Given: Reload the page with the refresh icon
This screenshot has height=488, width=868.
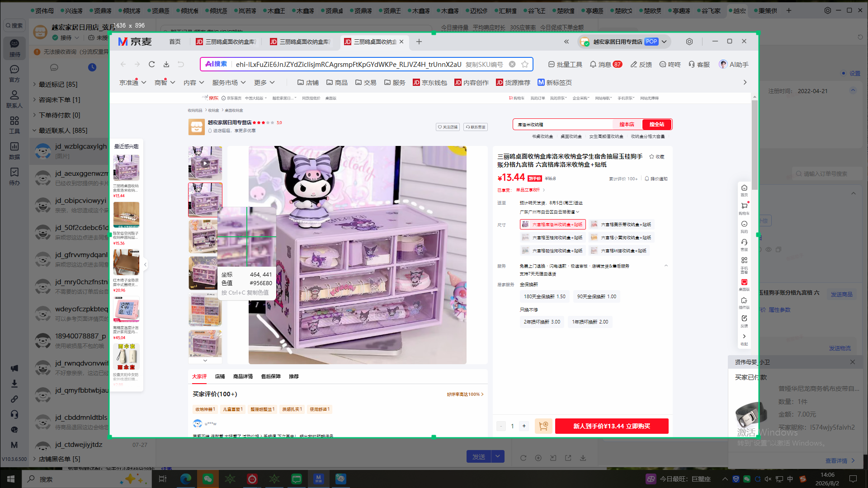Looking at the screenshot, I should click(x=152, y=65).
